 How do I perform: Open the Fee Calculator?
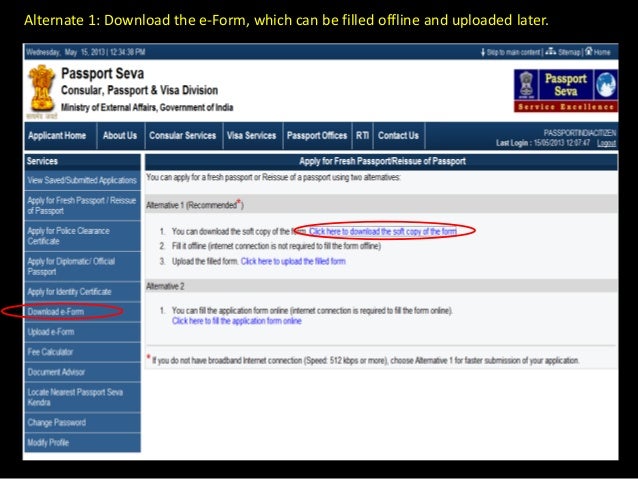[x=83, y=352]
